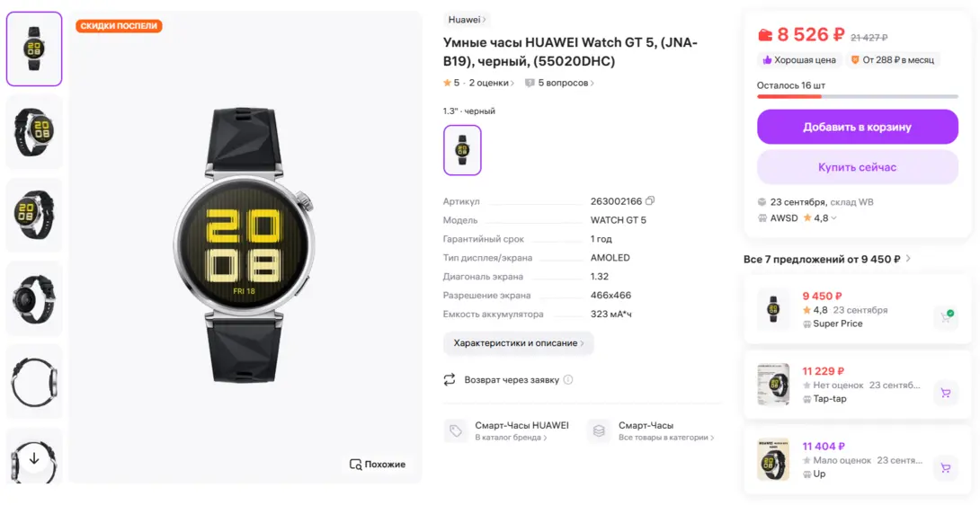Open the Смарт-Часы category stack icon
Image resolution: width=980 pixels, height=505 pixels.
599,431
